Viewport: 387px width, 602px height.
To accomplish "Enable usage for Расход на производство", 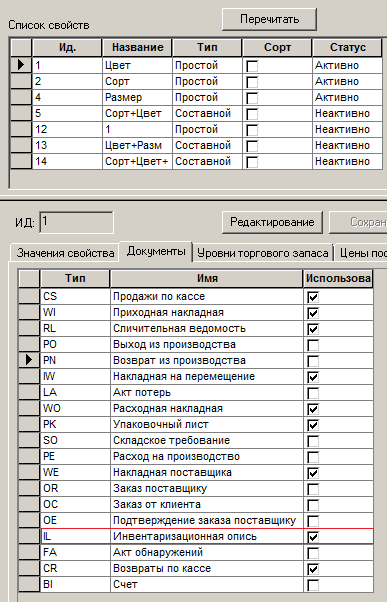I will pyautogui.click(x=313, y=457).
